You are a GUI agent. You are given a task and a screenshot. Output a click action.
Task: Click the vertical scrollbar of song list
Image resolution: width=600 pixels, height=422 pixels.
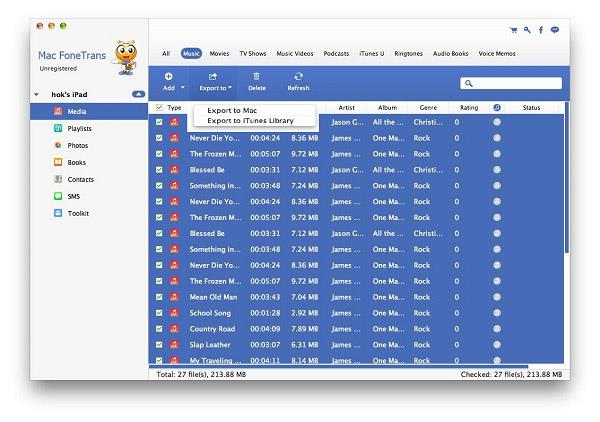pyautogui.click(x=567, y=178)
